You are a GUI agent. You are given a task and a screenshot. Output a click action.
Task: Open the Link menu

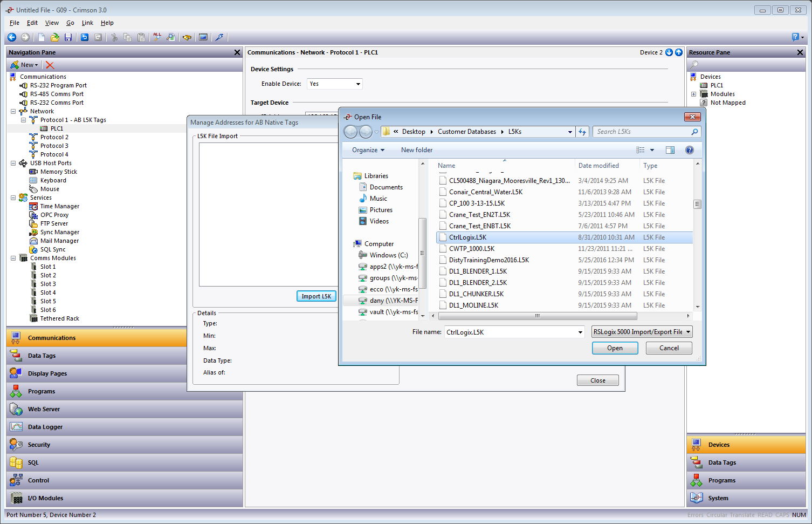coord(87,23)
